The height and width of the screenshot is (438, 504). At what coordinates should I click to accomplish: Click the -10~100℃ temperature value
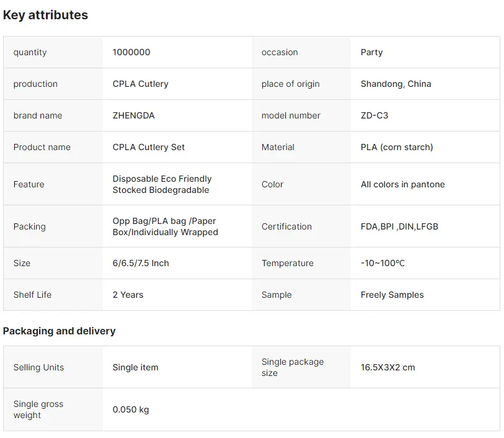tap(382, 263)
